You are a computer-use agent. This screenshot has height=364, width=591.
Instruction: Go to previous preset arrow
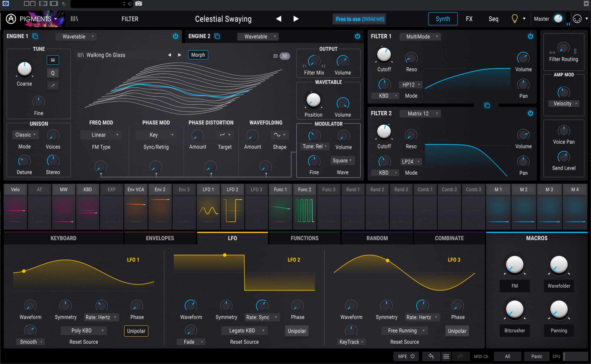pyautogui.click(x=279, y=19)
